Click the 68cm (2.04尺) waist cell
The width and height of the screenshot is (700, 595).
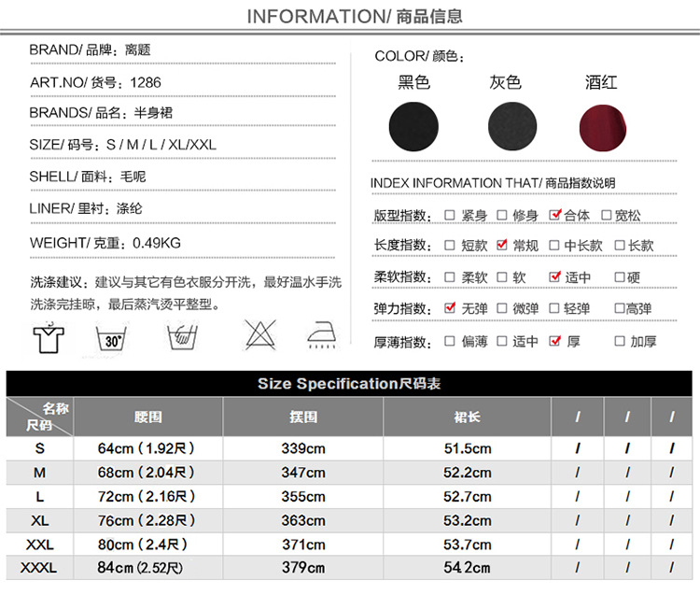click(x=147, y=472)
